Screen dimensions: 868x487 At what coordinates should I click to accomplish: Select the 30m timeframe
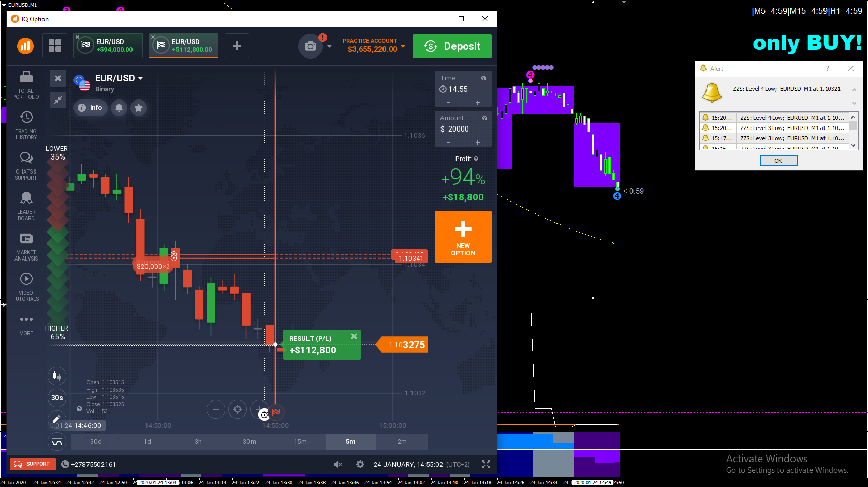(x=249, y=442)
